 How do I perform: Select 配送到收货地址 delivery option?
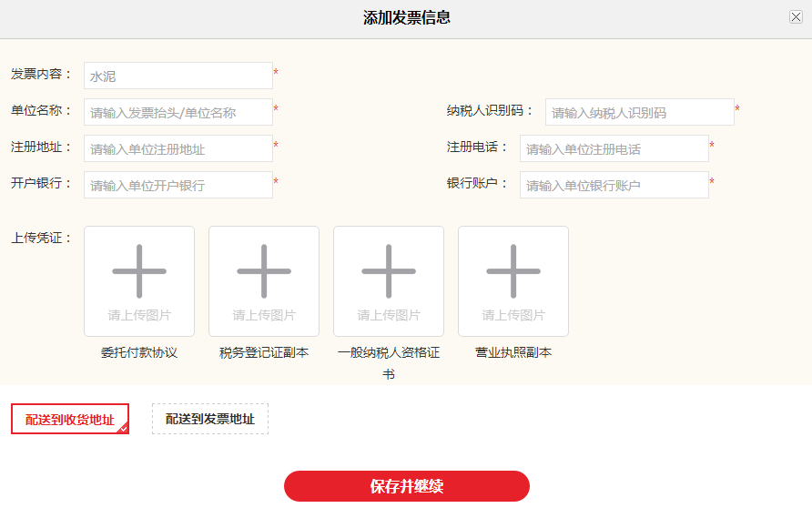click(70, 419)
